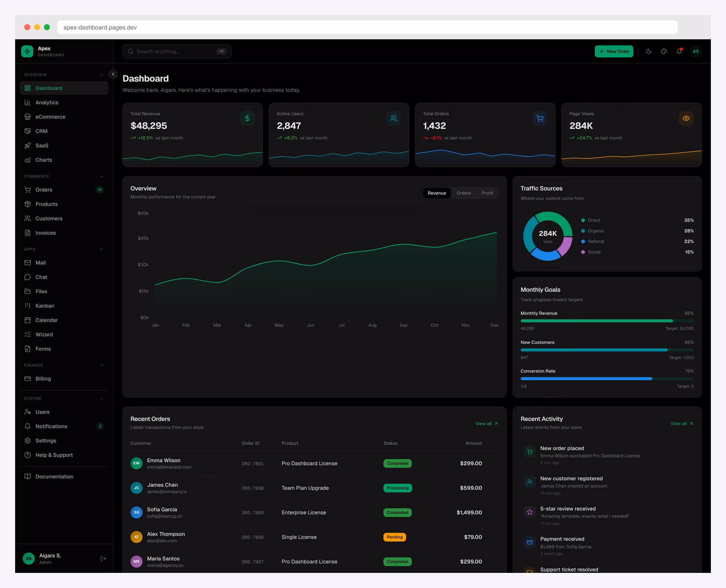Open Analytics from the sidebar
The width and height of the screenshot is (726, 588).
(64, 102)
